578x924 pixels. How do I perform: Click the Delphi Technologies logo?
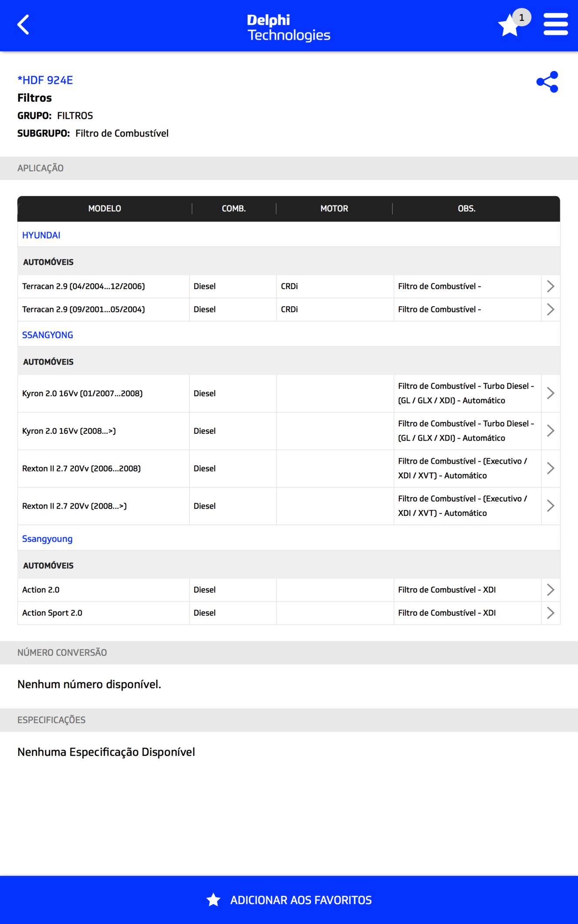(289, 27)
